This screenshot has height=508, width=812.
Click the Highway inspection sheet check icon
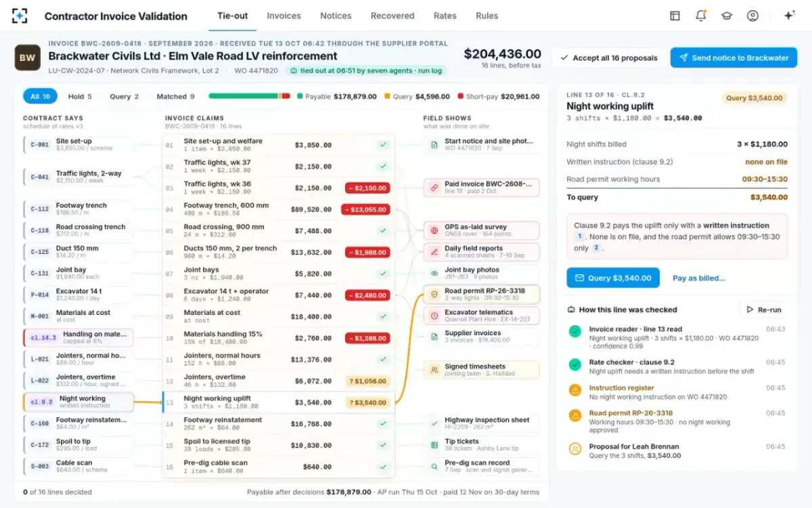(434, 423)
